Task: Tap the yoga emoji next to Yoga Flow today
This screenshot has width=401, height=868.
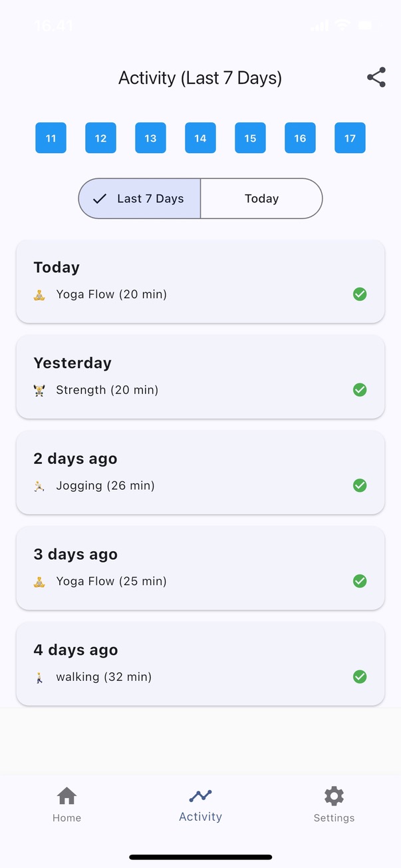Action: click(39, 294)
